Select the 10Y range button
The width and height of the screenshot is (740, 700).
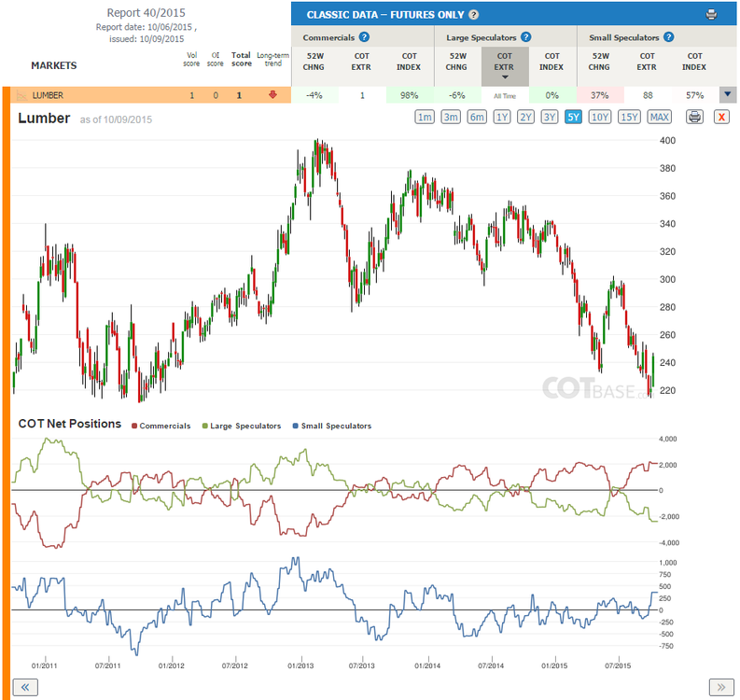click(x=599, y=117)
